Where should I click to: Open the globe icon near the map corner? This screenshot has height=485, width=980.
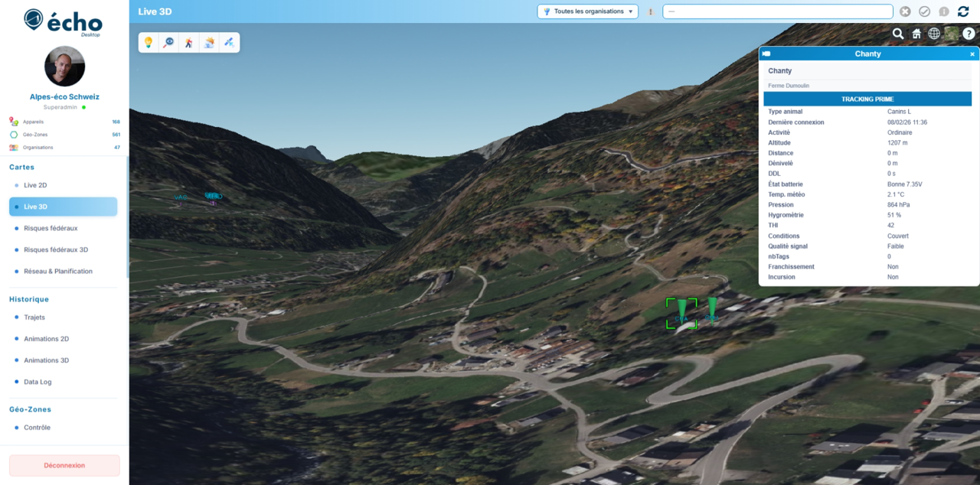pyautogui.click(x=933, y=34)
